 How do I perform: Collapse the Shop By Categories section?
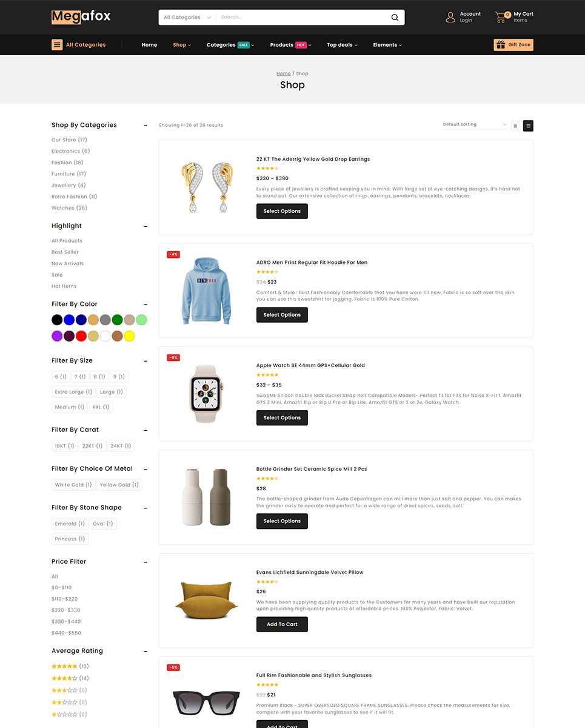pyautogui.click(x=145, y=126)
